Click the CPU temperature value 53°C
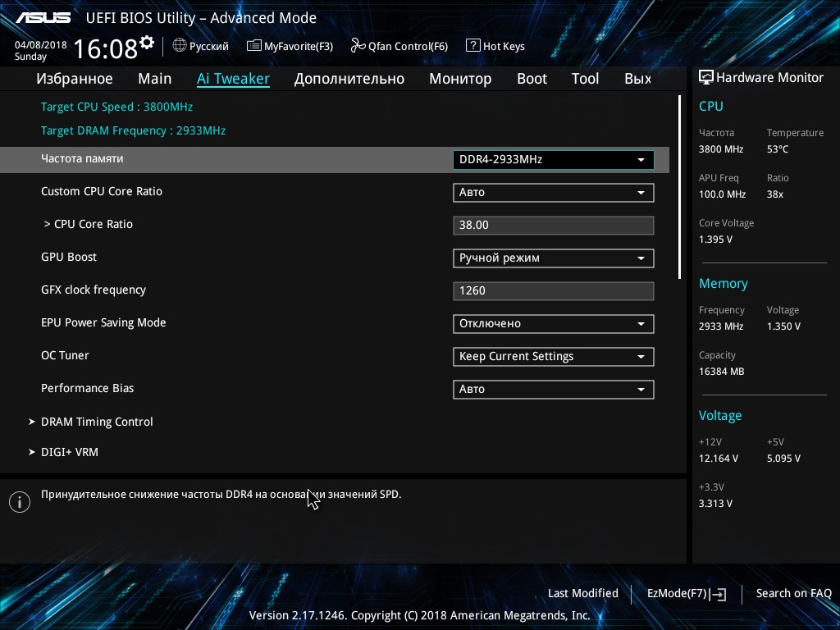The height and width of the screenshot is (630, 840). pos(778,149)
